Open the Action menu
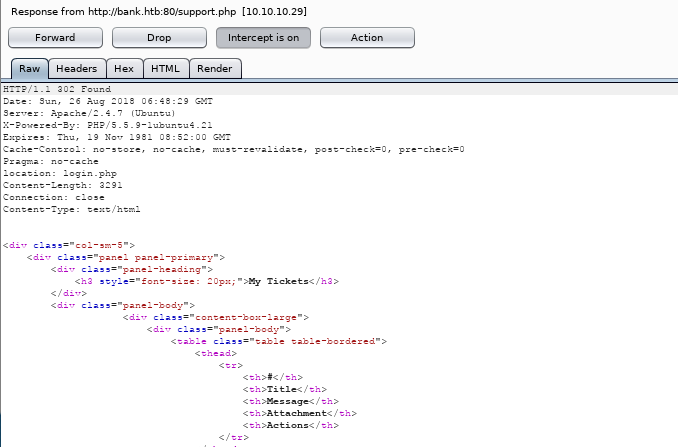 click(367, 38)
